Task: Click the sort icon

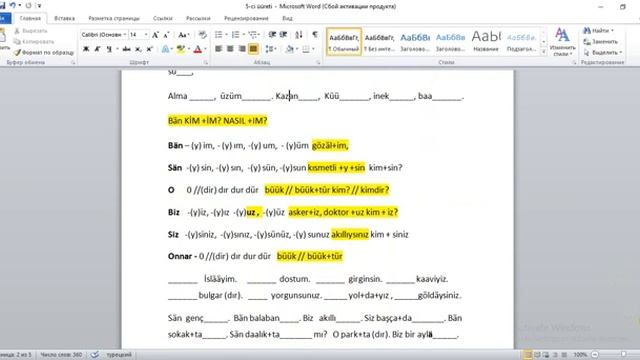Action: (x=299, y=35)
